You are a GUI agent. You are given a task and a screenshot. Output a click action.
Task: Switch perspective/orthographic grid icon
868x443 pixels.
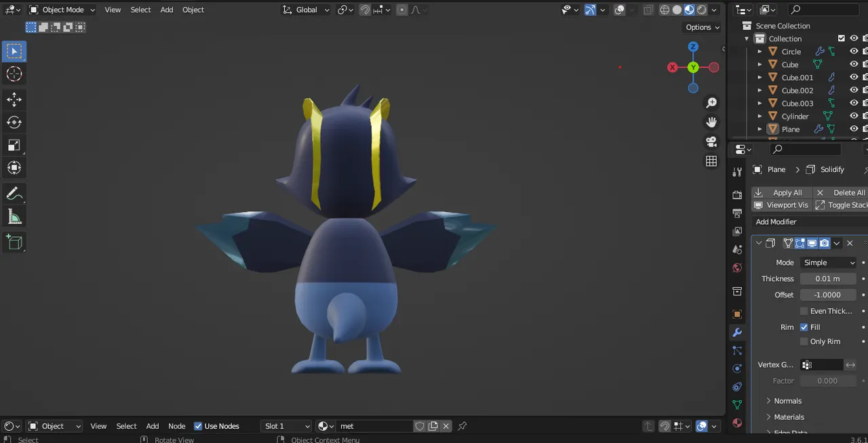711,161
